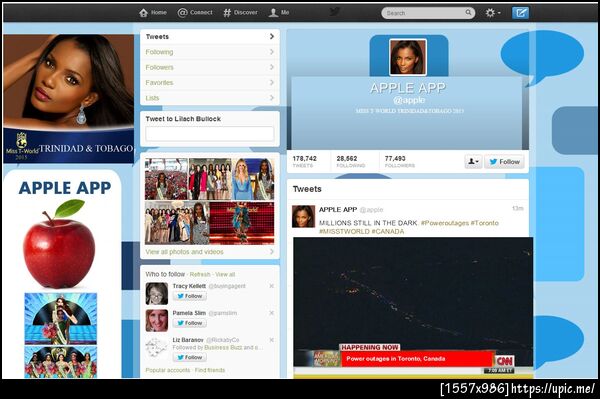Screen dimensions: 600x399
Task: Click the chevron beside Tweets
Action: [x=272, y=36]
